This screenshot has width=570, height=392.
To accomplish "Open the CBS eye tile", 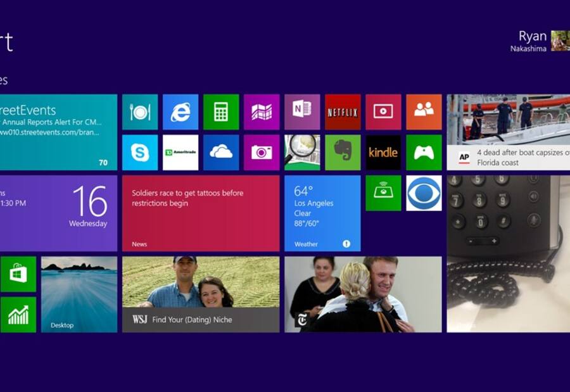I will [x=424, y=193].
